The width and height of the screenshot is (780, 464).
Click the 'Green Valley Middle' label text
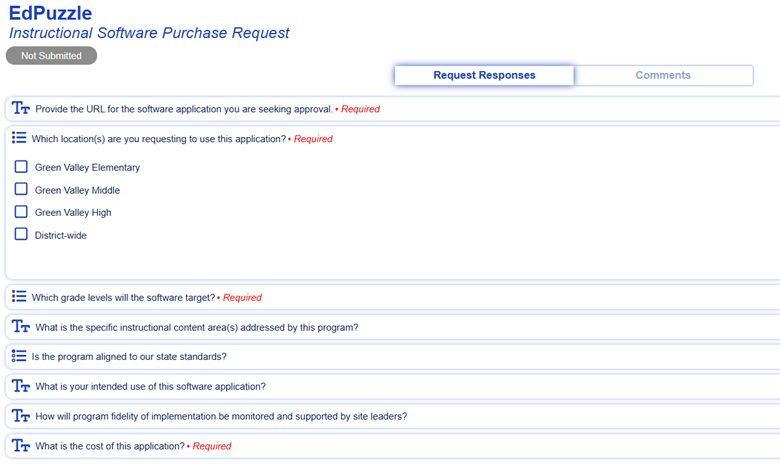pos(77,190)
